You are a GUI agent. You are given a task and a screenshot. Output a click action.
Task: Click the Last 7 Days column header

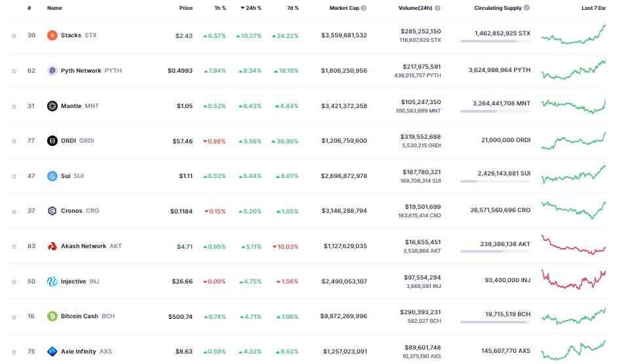point(593,8)
